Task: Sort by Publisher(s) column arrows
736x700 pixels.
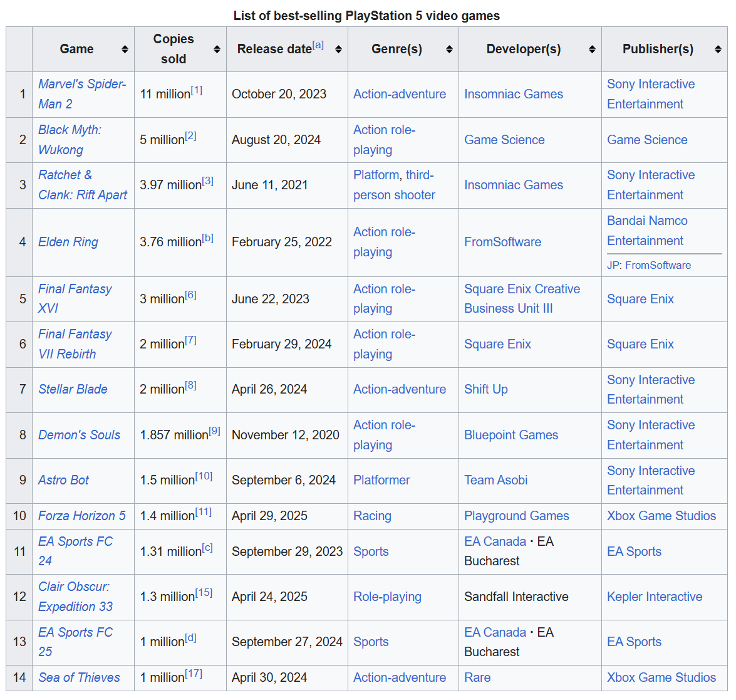Action: point(718,50)
